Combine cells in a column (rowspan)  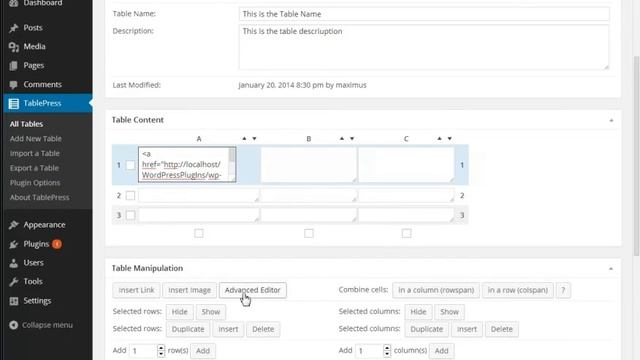click(x=436, y=290)
